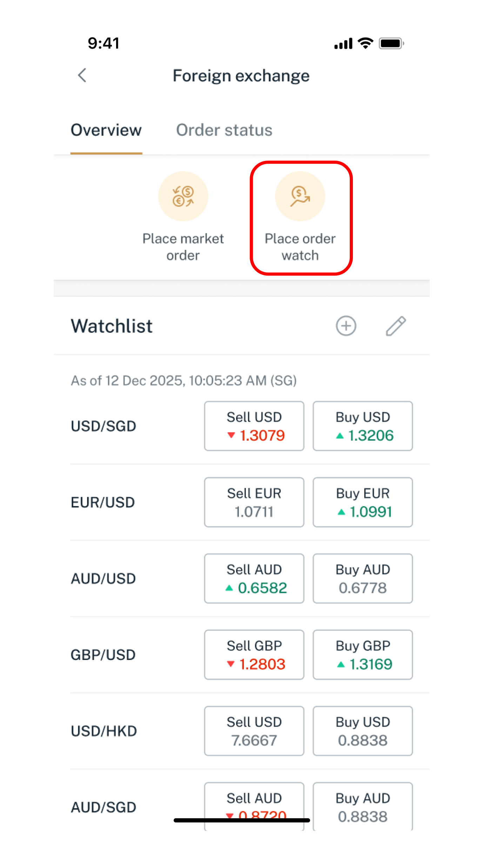Tap the cellular signal icon

coord(343,43)
